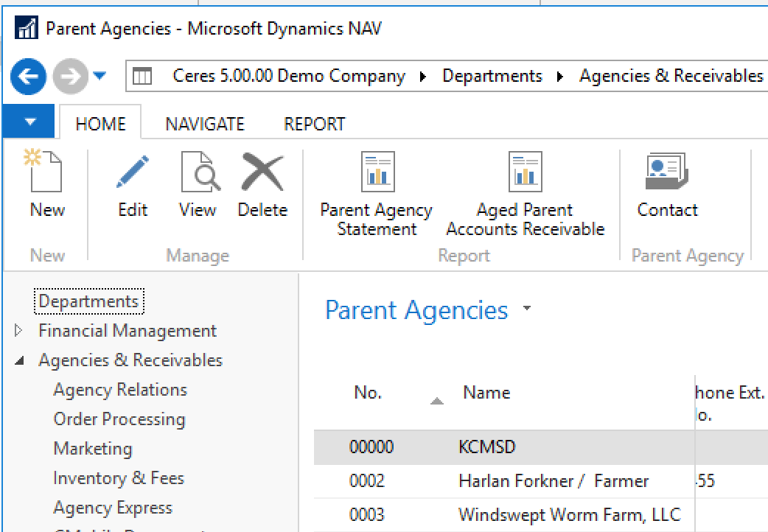Click the Delete X icon
The width and height of the screenshot is (768, 532).
[x=262, y=172]
